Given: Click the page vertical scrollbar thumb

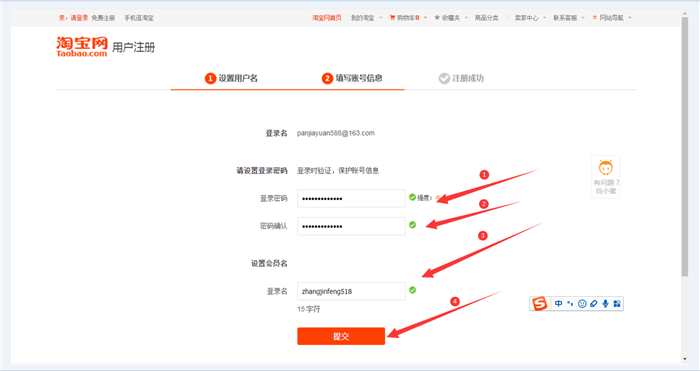Looking at the screenshot, I should (685, 147).
